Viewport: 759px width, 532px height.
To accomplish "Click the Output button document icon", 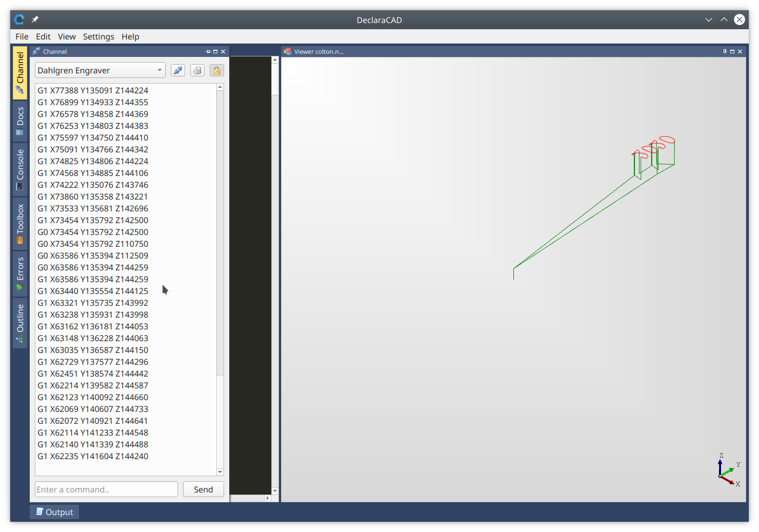I will tap(39, 511).
